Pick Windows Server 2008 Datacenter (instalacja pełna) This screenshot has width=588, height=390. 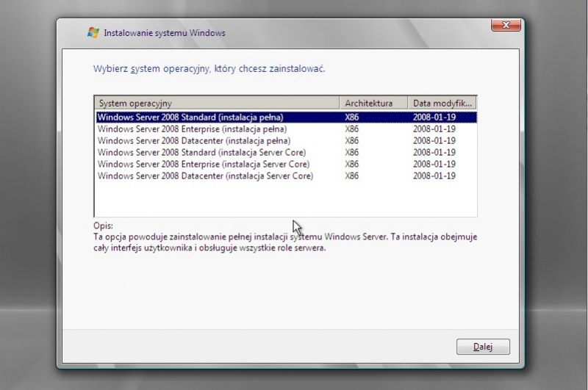pyautogui.click(x=194, y=140)
